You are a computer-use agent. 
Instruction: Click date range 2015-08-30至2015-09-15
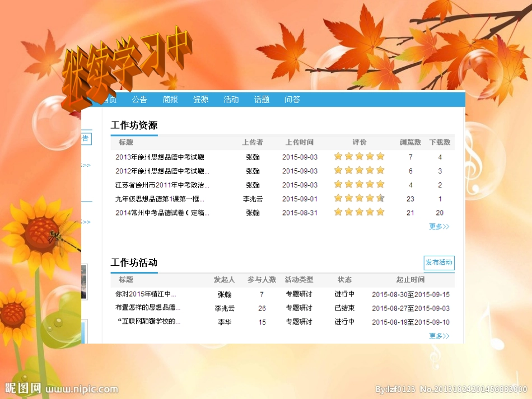pos(411,294)
